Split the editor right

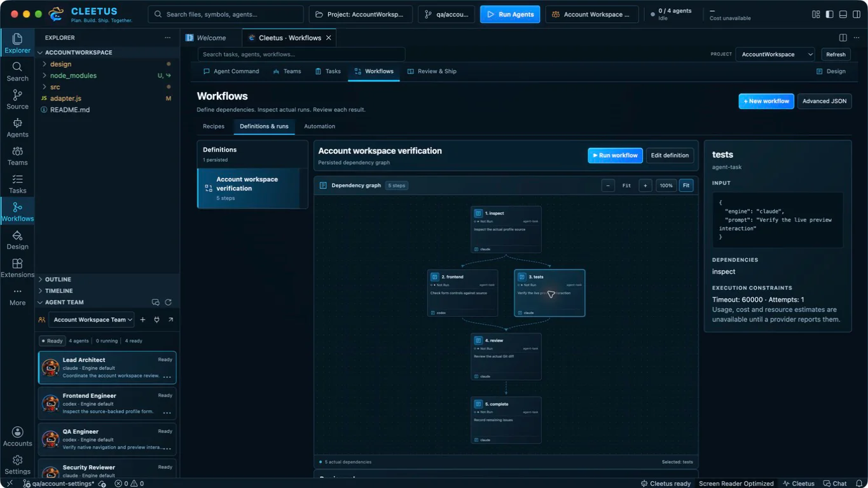point(843,37)
